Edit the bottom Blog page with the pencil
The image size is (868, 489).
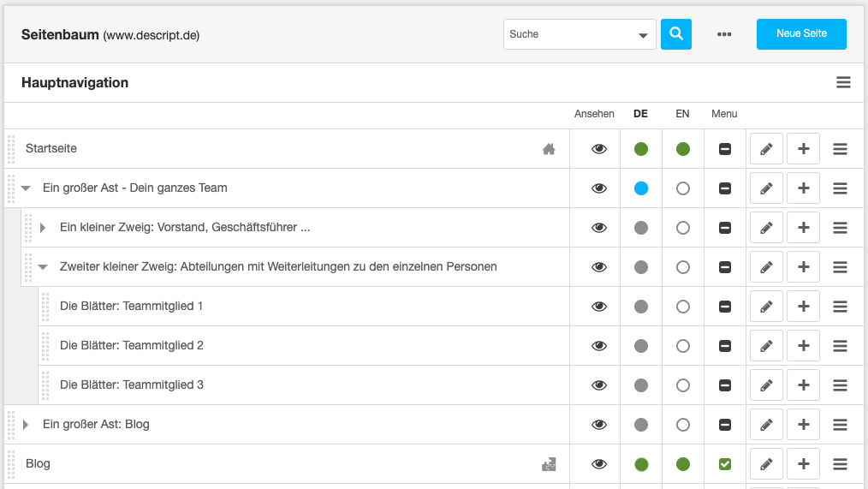point(766,464)
